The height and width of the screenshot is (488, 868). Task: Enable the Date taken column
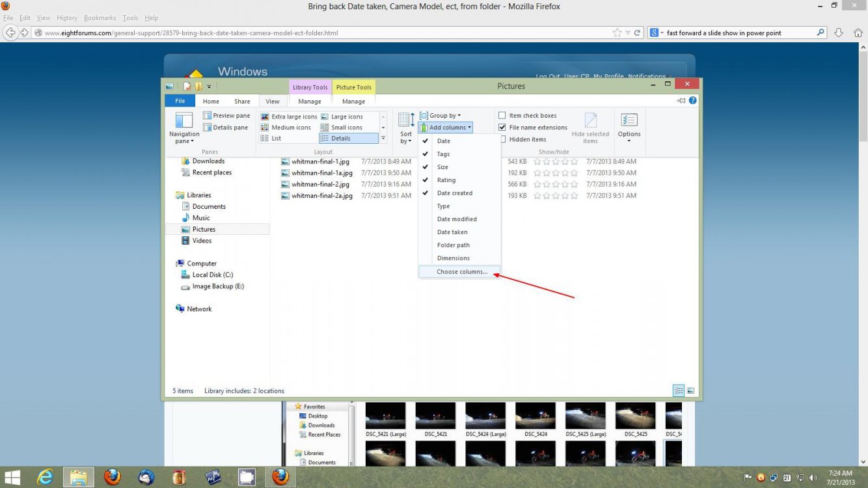click(x=459, y=232)
